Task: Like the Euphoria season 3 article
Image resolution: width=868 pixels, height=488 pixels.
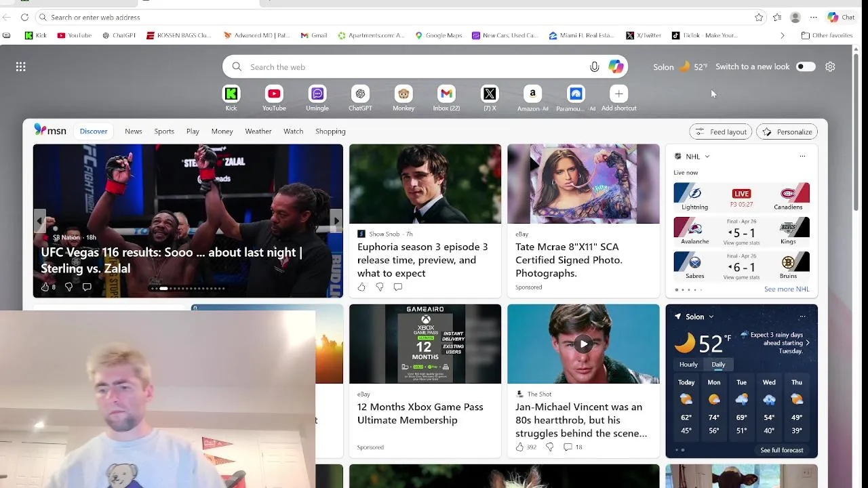Action: coord(361,287)
